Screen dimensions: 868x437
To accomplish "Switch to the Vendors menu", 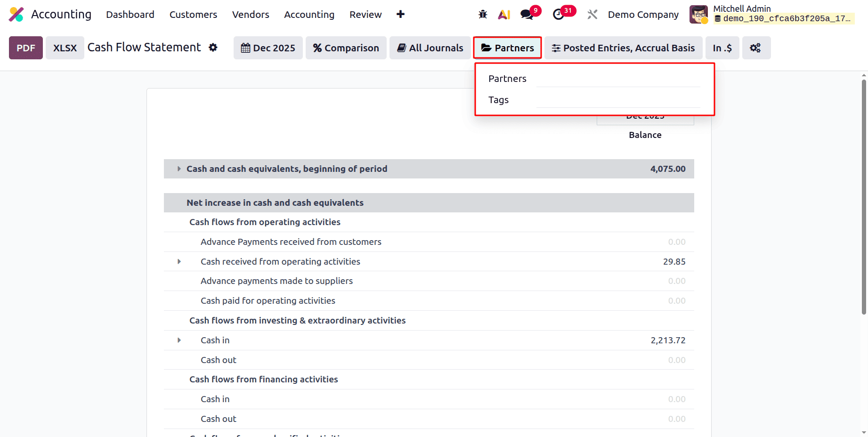I will pos(250,14).
